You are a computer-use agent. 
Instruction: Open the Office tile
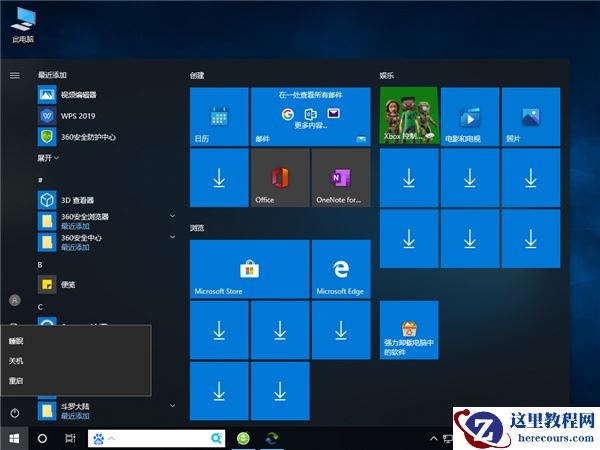(280, 178)
